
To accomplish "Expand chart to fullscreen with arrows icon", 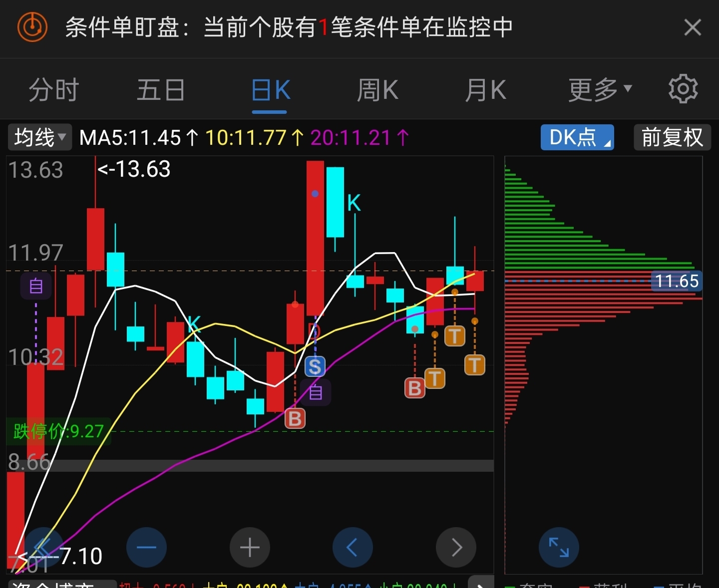I will [559, 548].
